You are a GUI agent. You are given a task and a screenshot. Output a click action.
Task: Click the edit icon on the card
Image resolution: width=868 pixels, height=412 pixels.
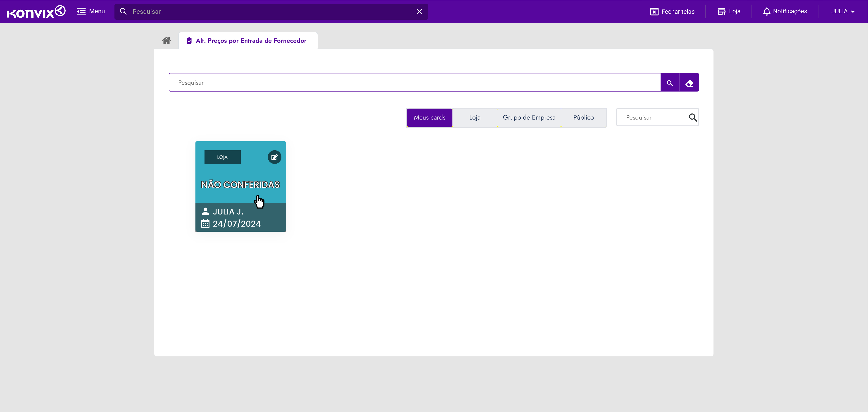(274, 157)
